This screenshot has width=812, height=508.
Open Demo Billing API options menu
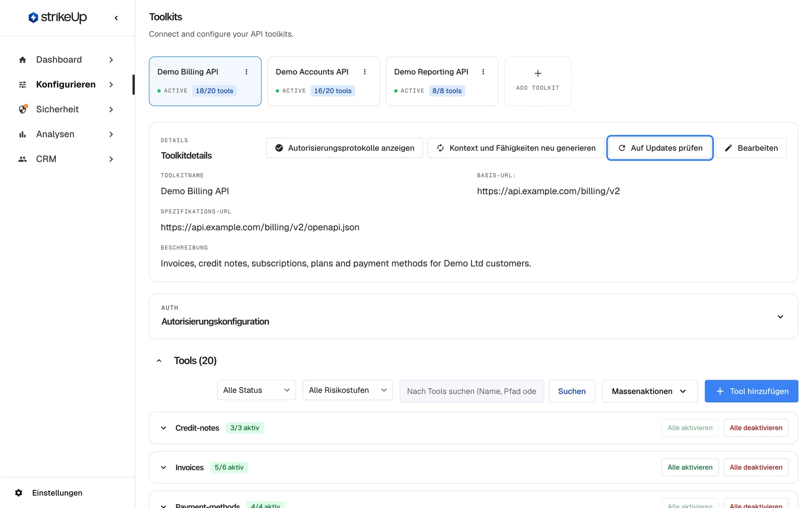pyautogui.click(x=246, y=72)
